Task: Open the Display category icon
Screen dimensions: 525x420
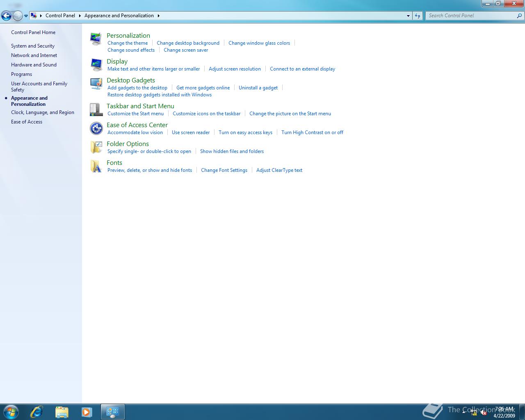Action: click(96, 65)
